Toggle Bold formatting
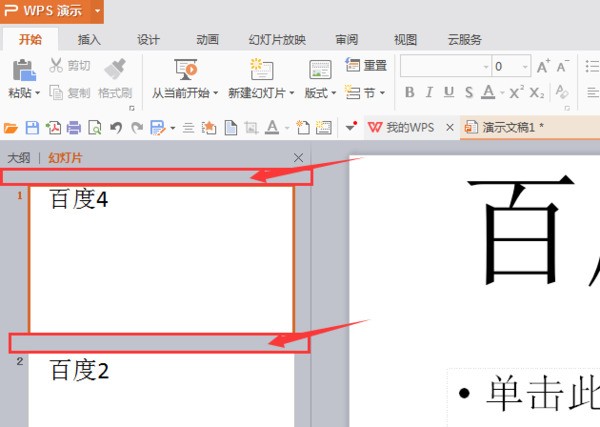 [409, 92]
